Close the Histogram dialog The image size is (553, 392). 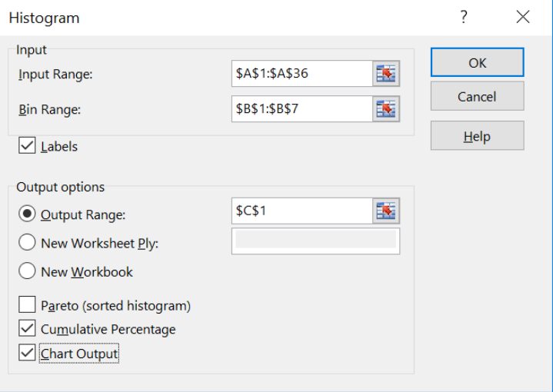[x=523, y=17]
